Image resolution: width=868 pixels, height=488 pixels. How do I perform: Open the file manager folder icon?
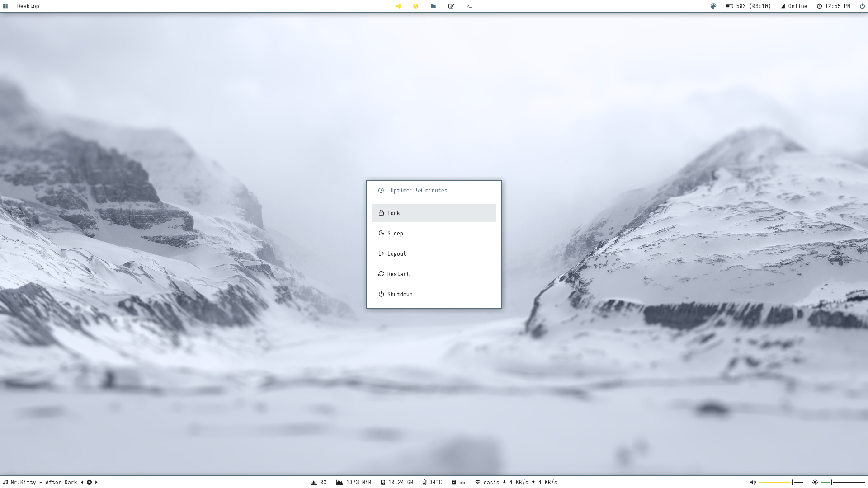[433, 6]
